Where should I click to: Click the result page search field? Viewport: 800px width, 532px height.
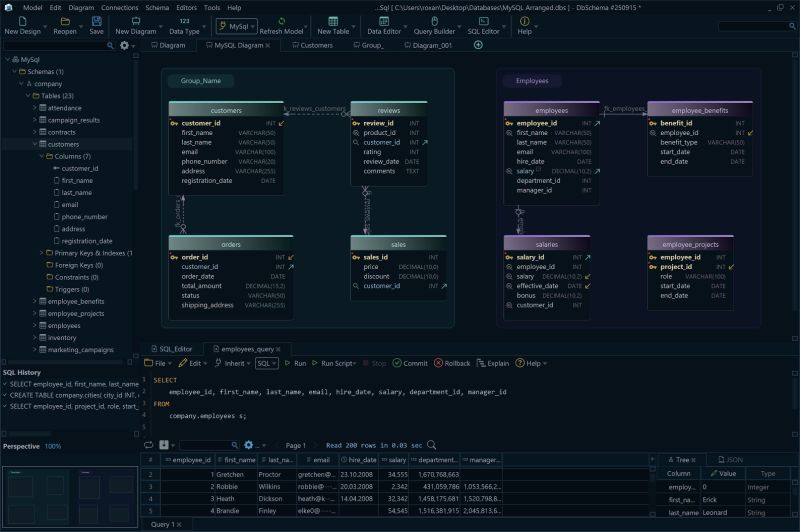point(205,445)
